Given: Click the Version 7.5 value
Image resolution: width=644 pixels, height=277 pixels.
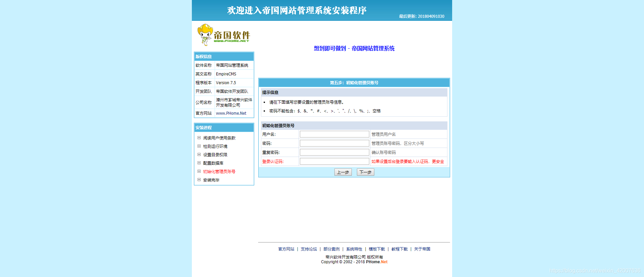Looking at the screenshot, I should pyautogui.click(x=226, y=83).
